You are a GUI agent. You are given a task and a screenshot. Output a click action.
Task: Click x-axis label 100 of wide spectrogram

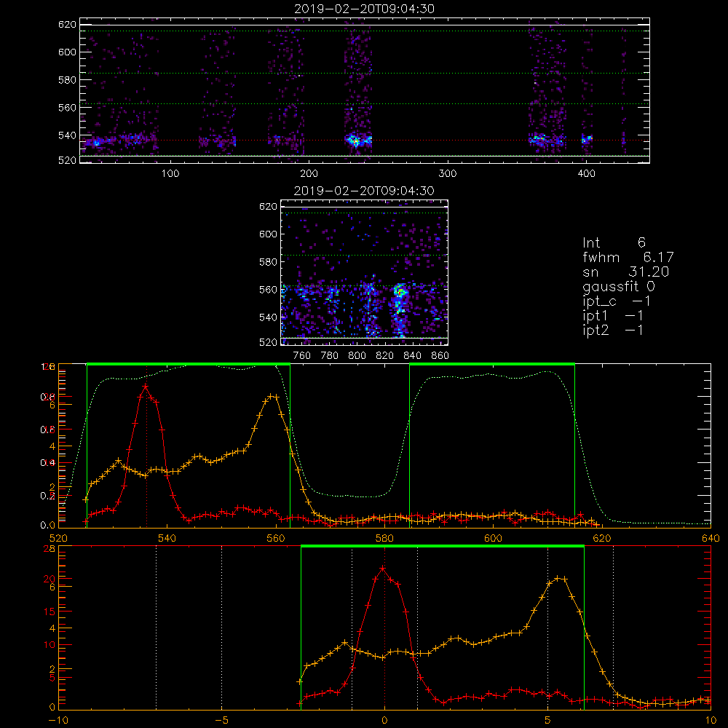170,174
